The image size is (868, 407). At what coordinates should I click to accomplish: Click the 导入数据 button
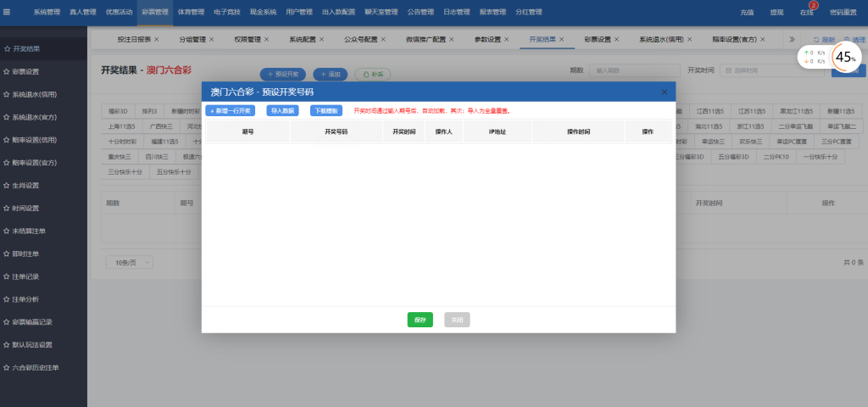click(283, 110)
